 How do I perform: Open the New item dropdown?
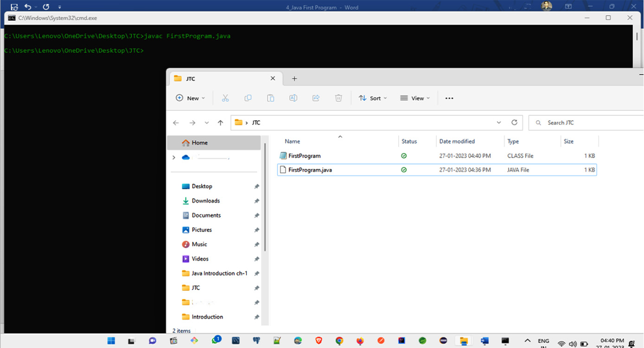coord(191,98)
